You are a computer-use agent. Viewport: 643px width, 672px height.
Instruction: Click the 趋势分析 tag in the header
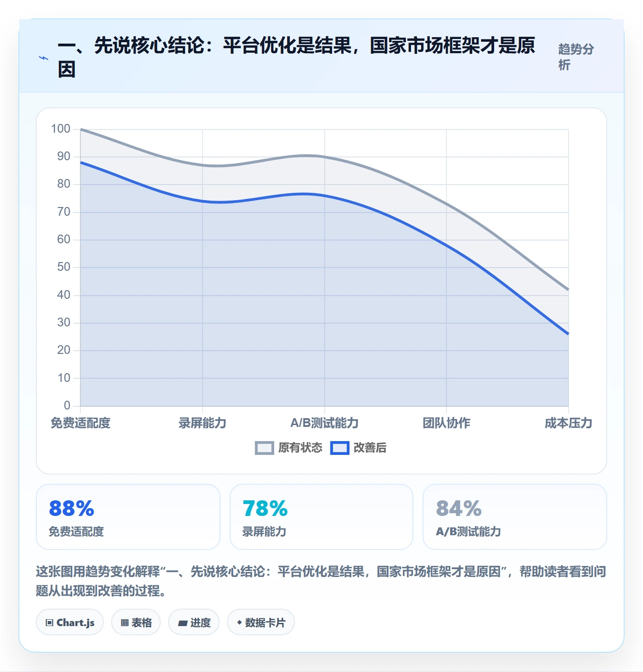point(576,57)
